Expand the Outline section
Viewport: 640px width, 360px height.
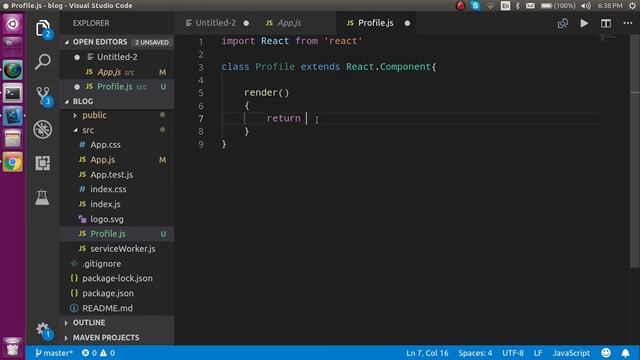[x=117, y=322]
